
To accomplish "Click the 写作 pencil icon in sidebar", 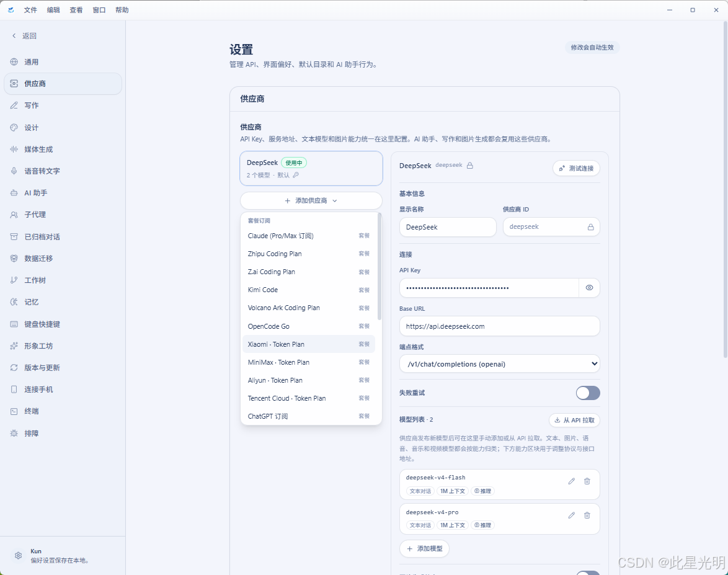I will coord(14,105).
